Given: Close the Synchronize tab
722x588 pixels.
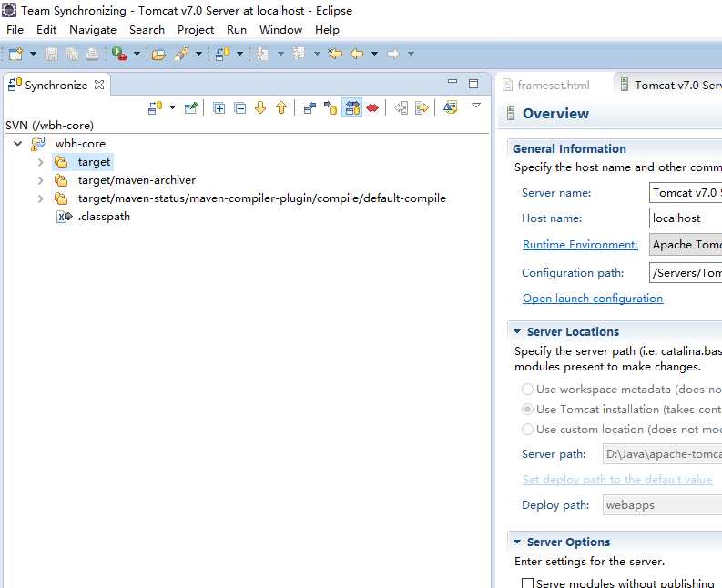Looking at the screenshot, I should point(99,85).
